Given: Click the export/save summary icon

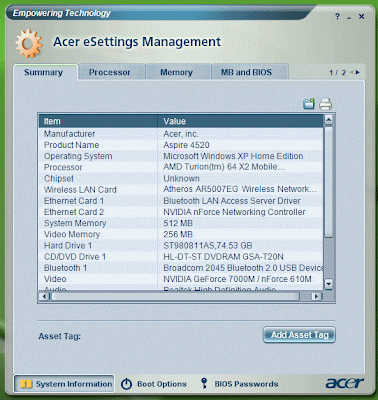Looking at the screenshot, I should pyautogui.click(x=309, y=104).
